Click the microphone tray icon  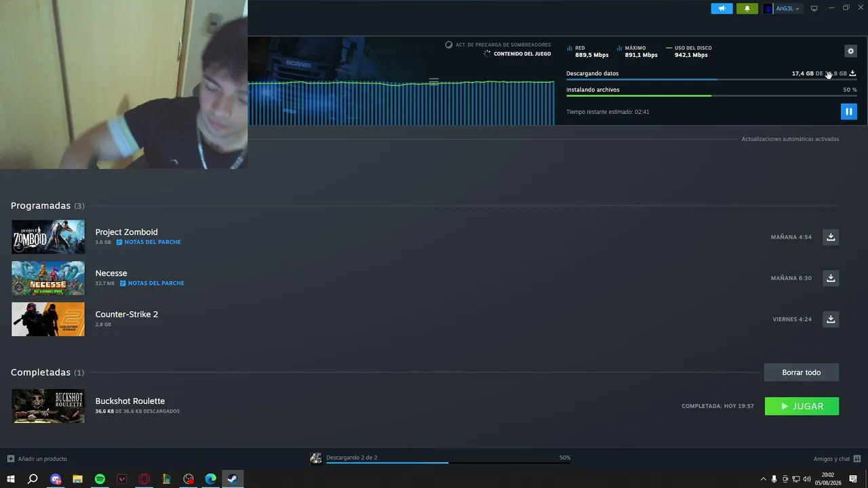[774, 479]
